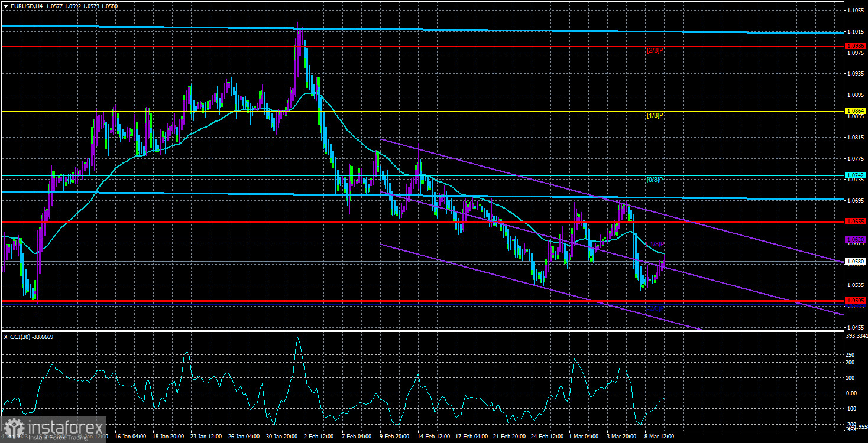Click the 1.0935 price axis value
The width and height of the screenshot is (868, 443).
point(856,74)
